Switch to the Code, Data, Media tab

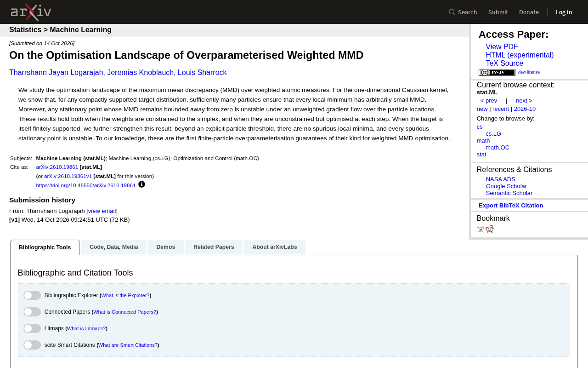click(x=114, y=247)
